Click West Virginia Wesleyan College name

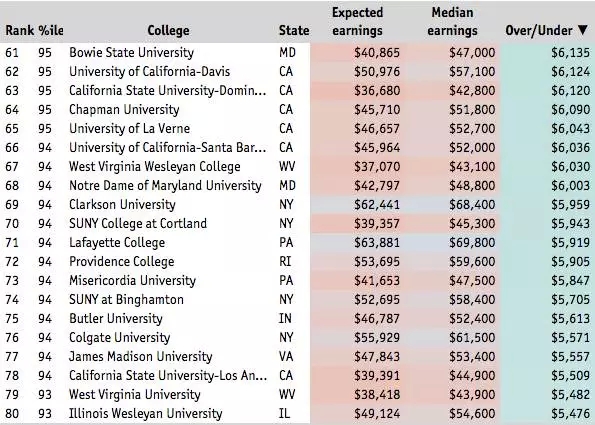tap(154, 166)
